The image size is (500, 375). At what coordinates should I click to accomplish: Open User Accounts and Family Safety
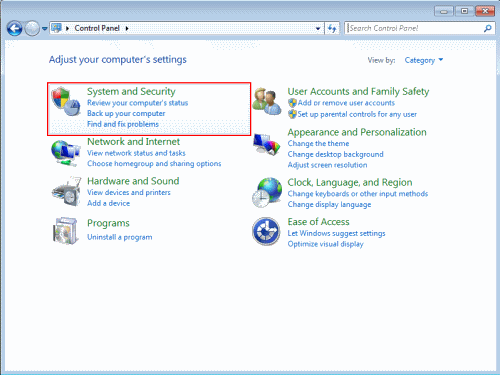coord(358,91)
